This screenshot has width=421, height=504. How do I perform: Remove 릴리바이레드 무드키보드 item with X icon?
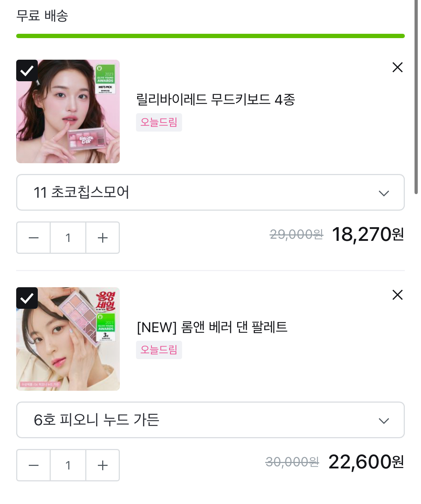397,67
